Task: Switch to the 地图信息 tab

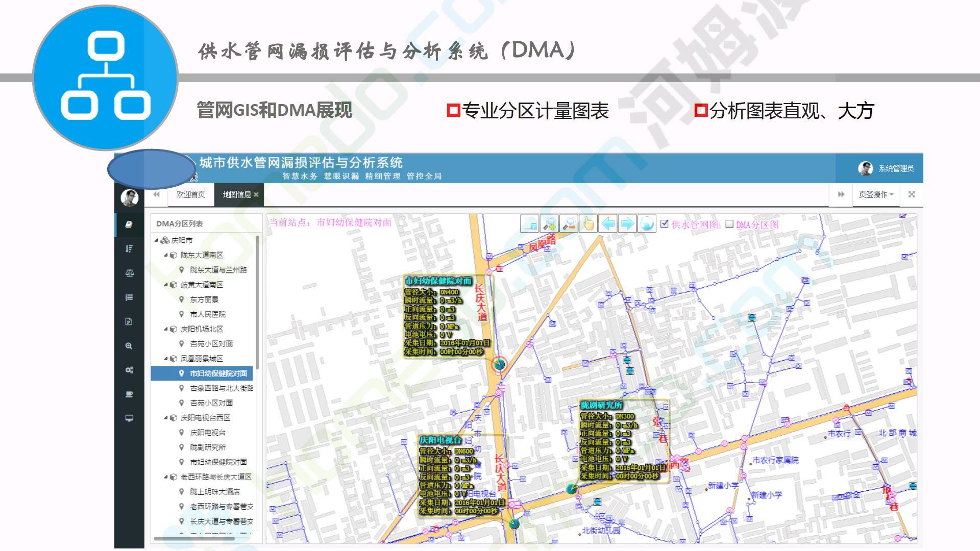Action: pyautogui.click(x=236, y=194)
